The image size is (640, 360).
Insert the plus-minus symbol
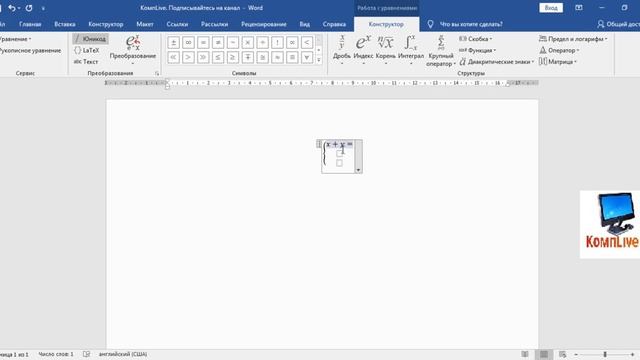click(173, 42)
